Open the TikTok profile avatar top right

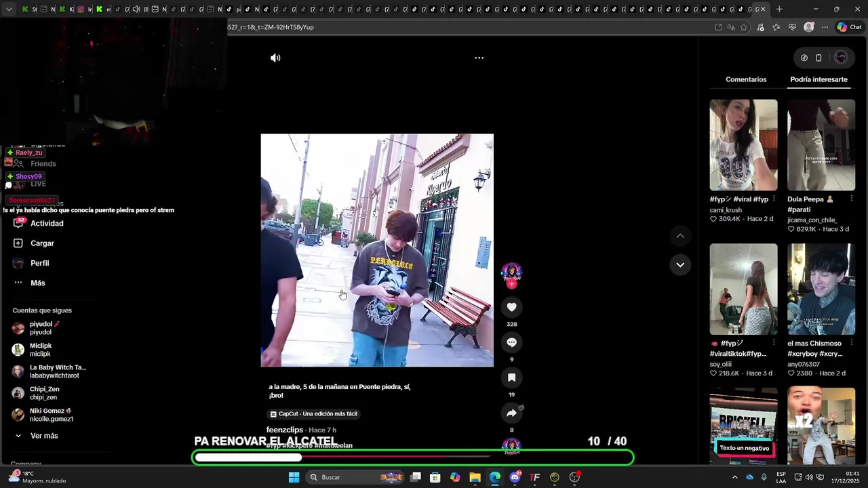tap(841, 58)
